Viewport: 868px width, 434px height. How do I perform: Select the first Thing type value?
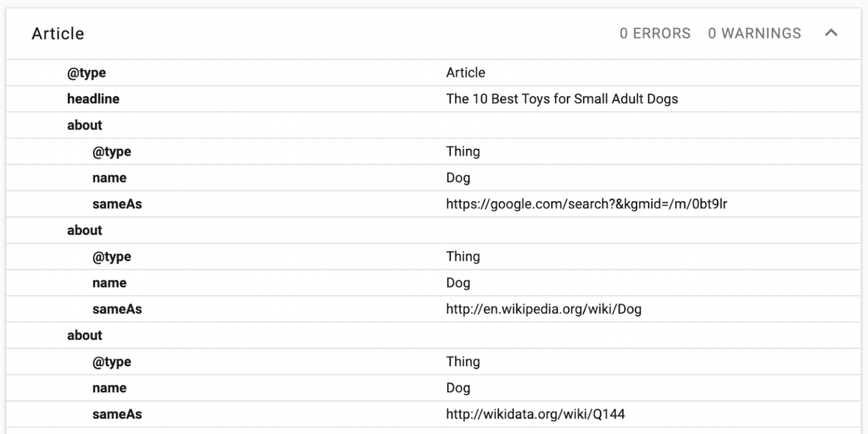[463, 151]
